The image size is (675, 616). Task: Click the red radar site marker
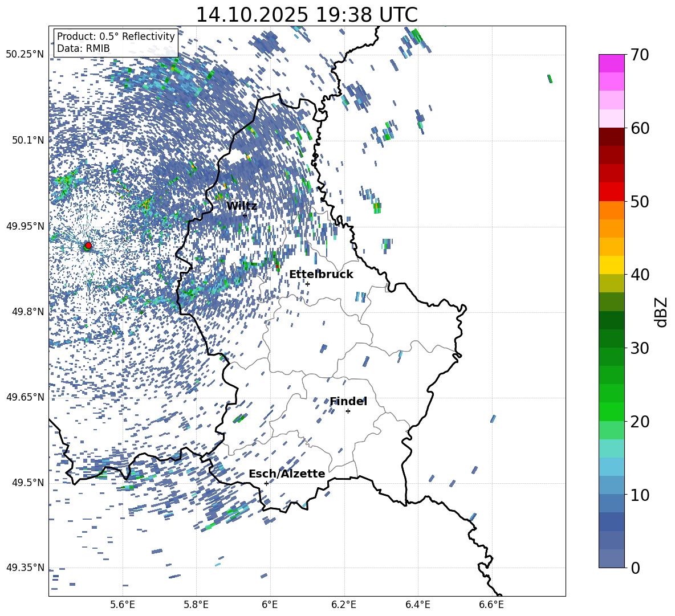click(x=88, y=245)
